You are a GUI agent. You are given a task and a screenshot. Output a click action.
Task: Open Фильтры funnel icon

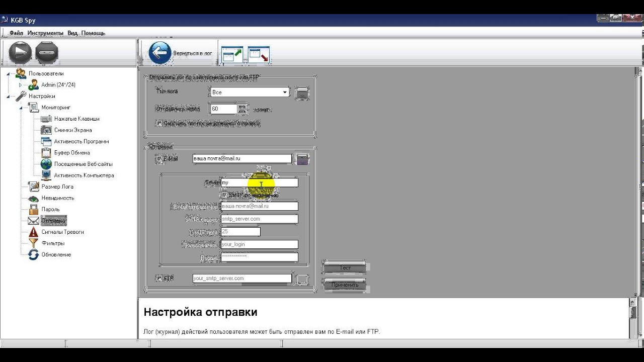[x=34, y=243]
